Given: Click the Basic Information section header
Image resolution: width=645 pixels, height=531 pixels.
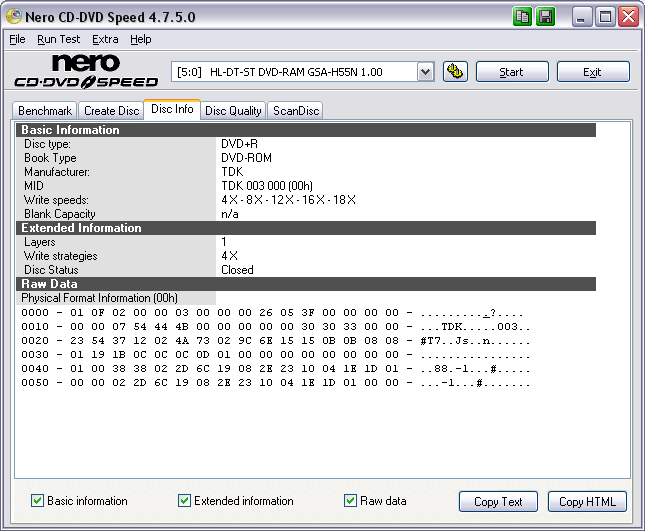Looking at the screenshot, I should 306,130.
